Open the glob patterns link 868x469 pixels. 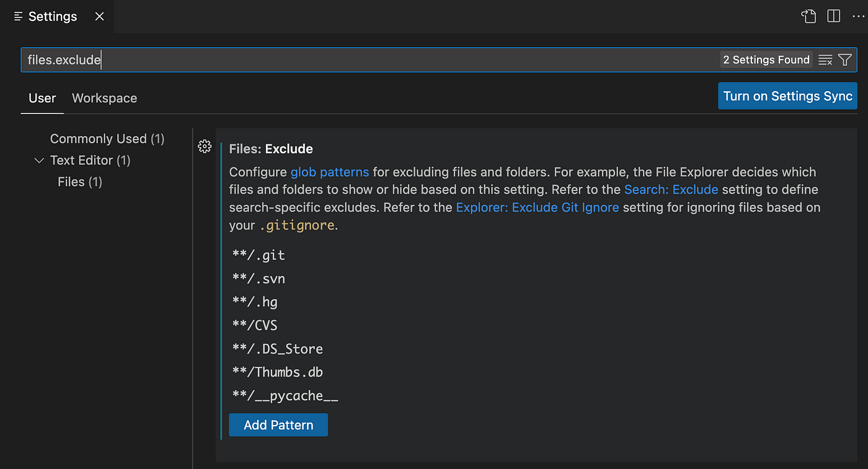[330, 172]
